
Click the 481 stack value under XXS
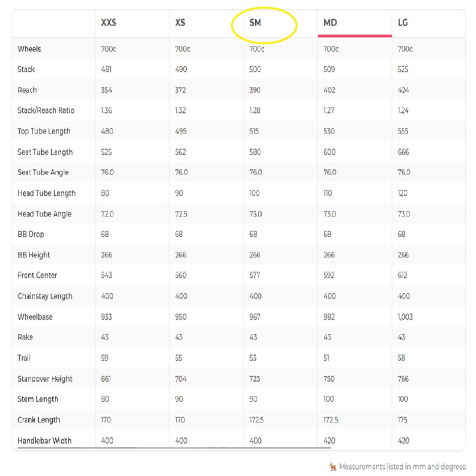[x=106, y=69]
